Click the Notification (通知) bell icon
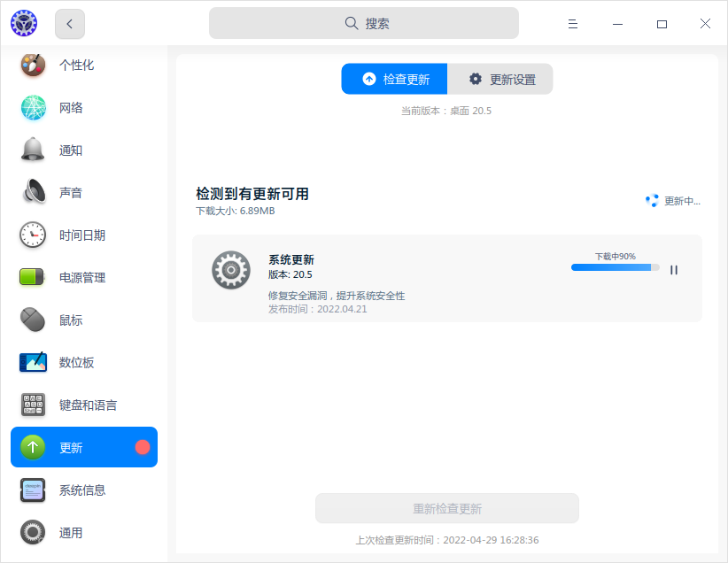Image resolution: width=728 pixels, height=563 pixels. click(x=33, y=150)
